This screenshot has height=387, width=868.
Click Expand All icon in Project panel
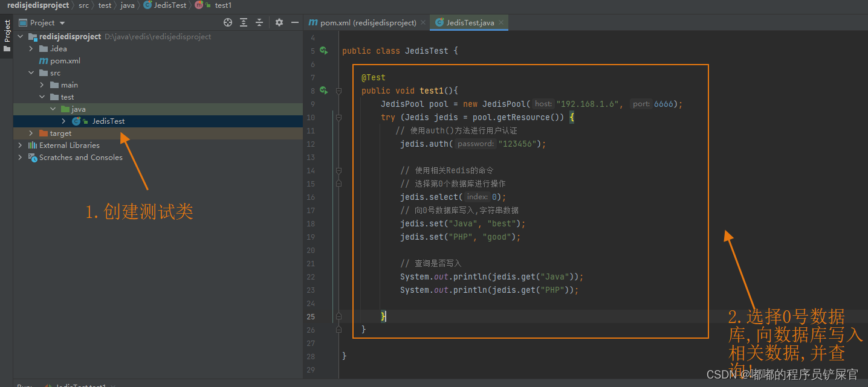point(244,22)
